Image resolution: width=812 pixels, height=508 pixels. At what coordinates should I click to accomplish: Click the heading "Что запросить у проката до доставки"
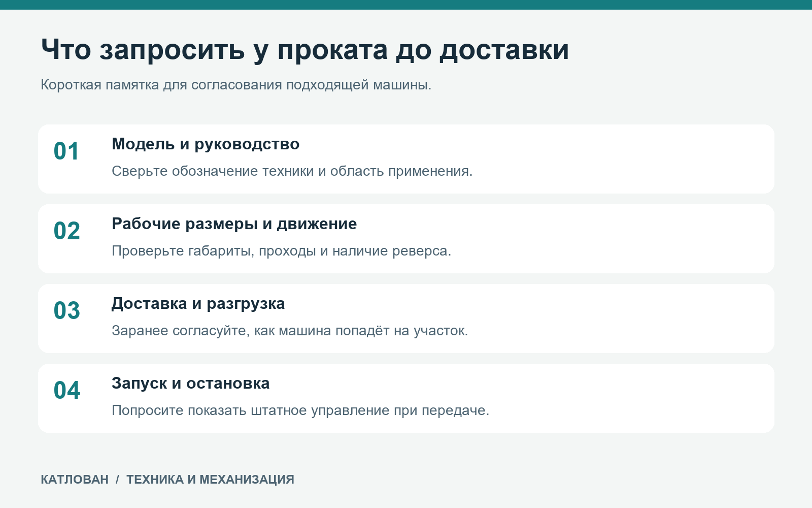point(305,50)
